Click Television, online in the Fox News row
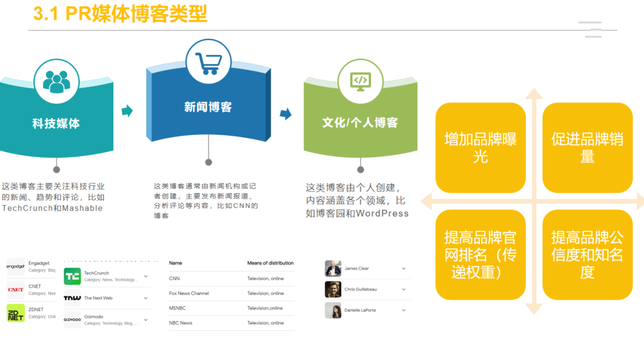 (265, 293)
